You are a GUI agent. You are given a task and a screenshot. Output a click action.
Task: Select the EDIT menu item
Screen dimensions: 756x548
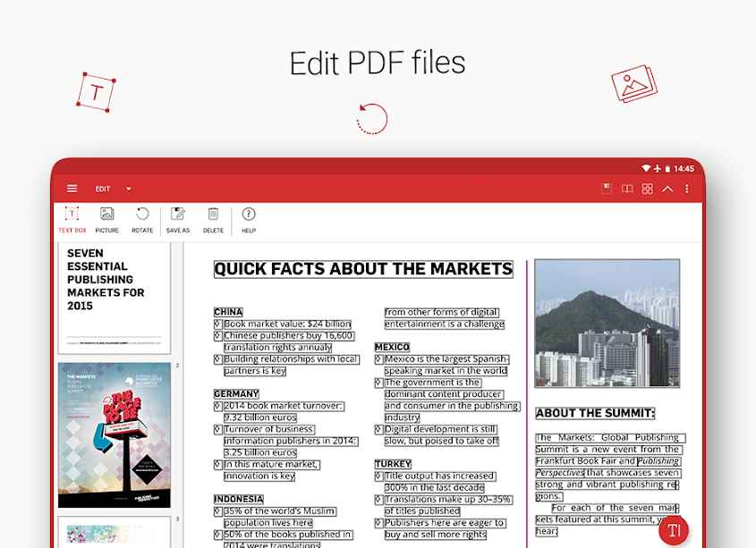103,189
